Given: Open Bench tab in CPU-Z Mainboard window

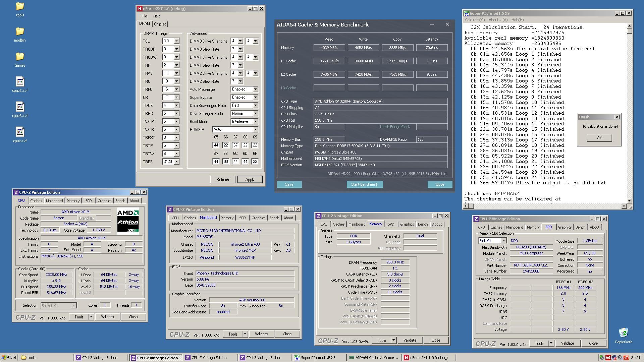Looking at the screenshot, I should click(x=274, y=218).
